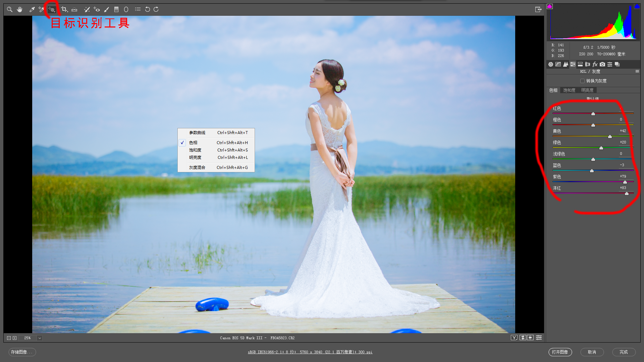Open the Split Toning panel tab
This screenshot has height=362, width=644.
pyautogui.click(x=580, y=64)
